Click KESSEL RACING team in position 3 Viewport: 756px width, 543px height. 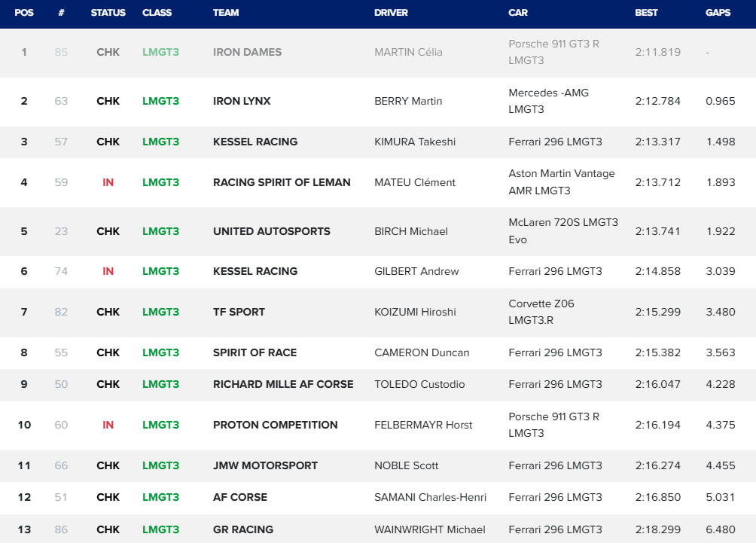coord(255,142)
